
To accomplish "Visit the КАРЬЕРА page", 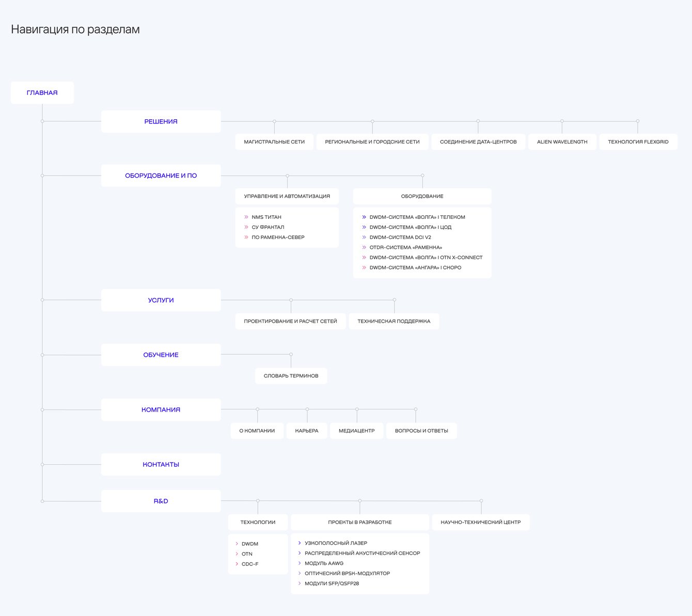I will (307, 431).
